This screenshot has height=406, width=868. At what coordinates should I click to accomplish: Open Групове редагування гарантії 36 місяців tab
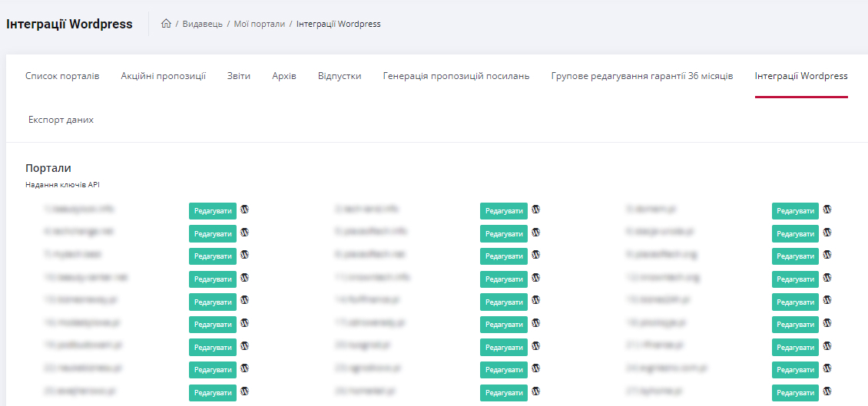[x=642, y=76]
